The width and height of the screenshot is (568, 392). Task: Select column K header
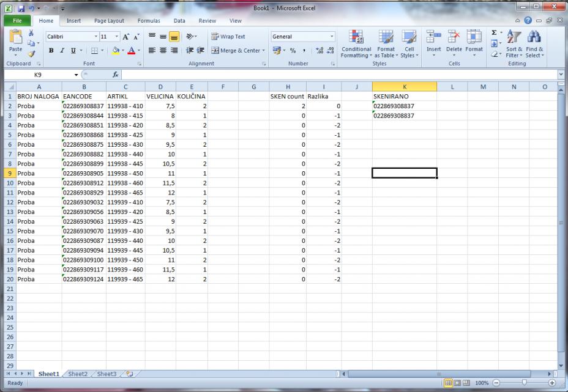(x=404, y=87)
